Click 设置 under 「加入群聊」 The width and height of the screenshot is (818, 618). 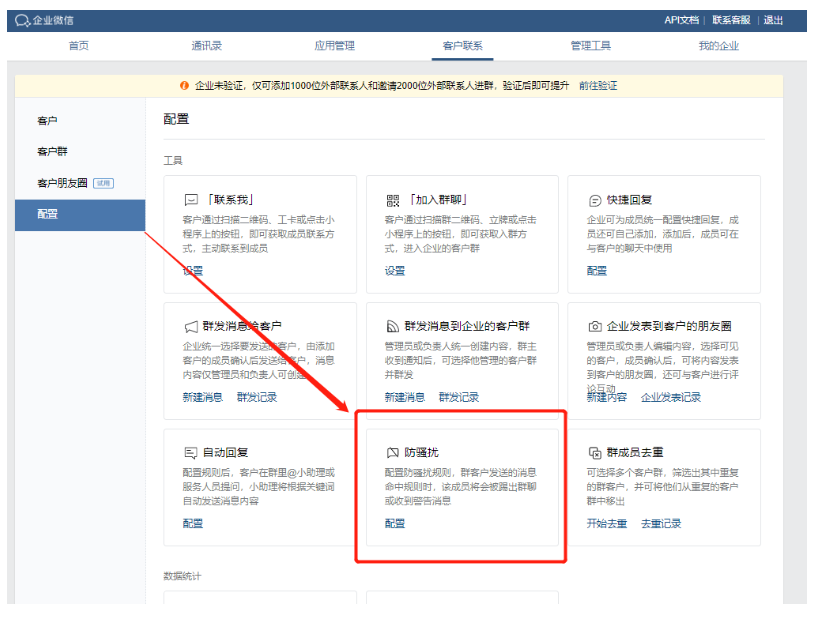click(x=395, y=271)
